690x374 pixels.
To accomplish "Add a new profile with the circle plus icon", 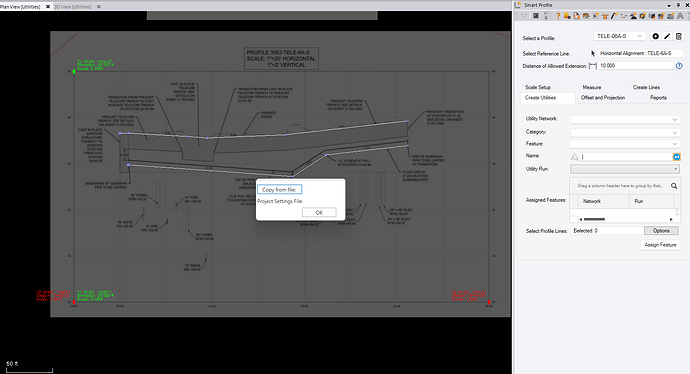I will pyautogui.click(x=655, y=36).
